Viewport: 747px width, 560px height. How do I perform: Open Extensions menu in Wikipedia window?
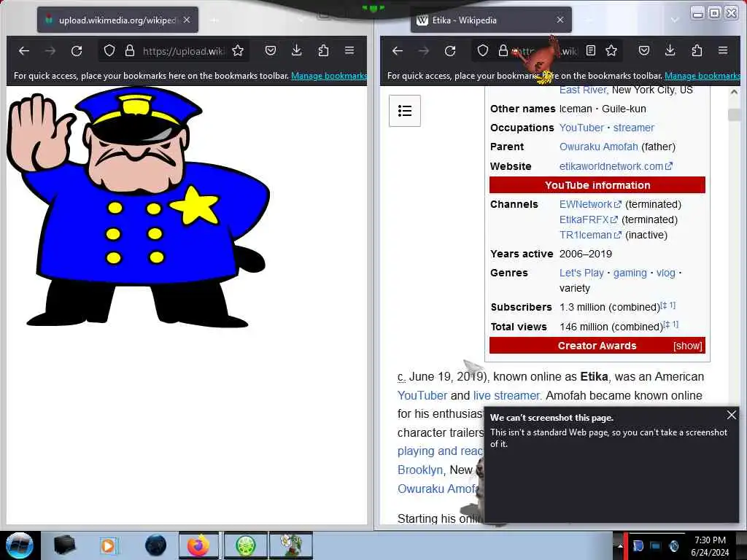tap(697, 50)
